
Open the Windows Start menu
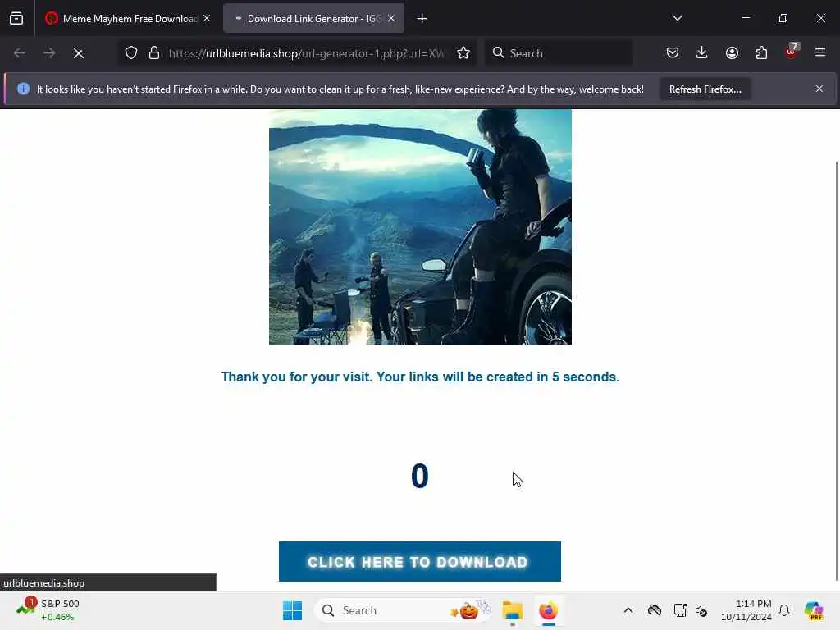[293, 610]
